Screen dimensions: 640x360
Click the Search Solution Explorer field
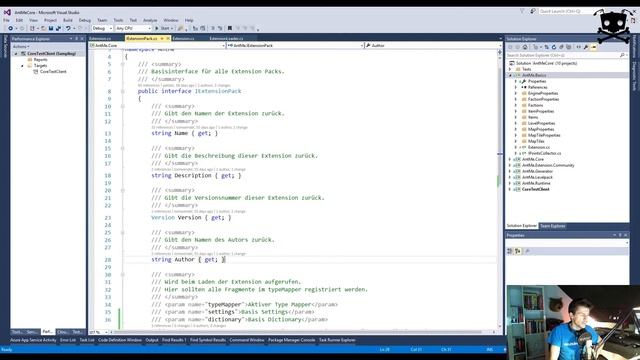coord(566,55)
